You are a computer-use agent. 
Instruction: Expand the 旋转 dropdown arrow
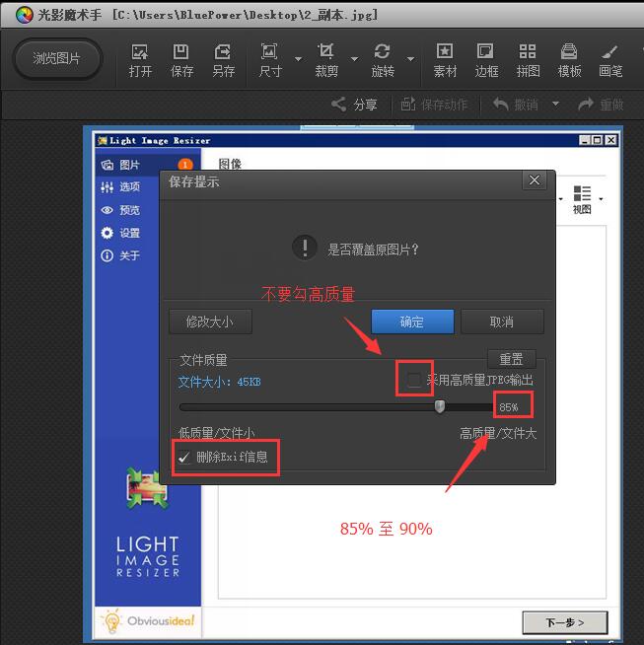(410, 59)
